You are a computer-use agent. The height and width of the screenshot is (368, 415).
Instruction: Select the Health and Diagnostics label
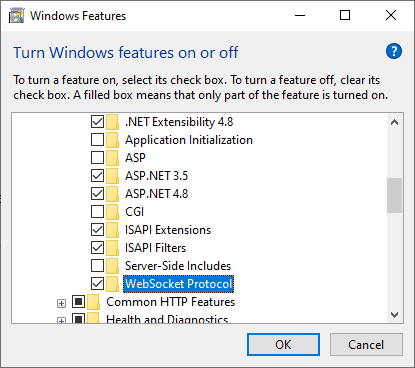click(167, 318)
